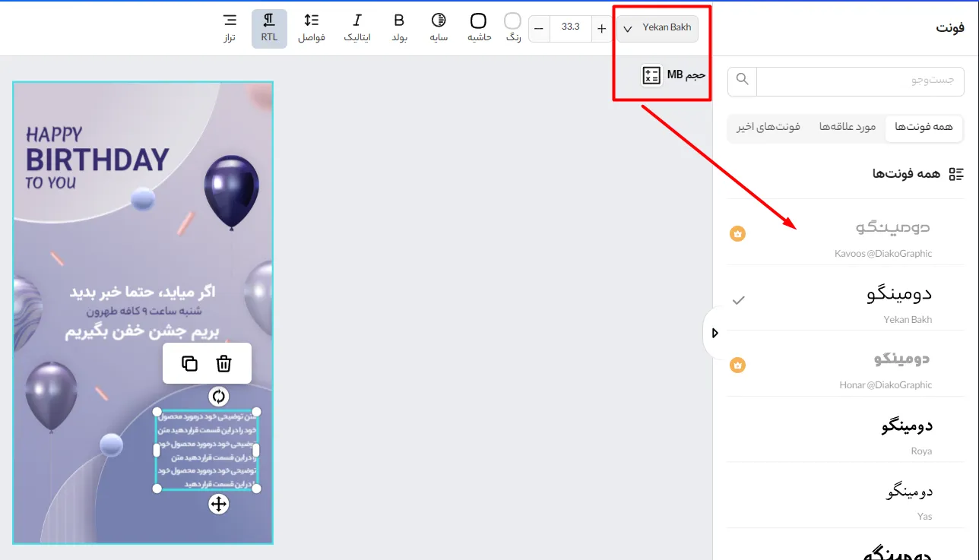979x560 pixels.
Task: Select the text بریم جشن خفن بگیریم
Action: click(141, 333)
